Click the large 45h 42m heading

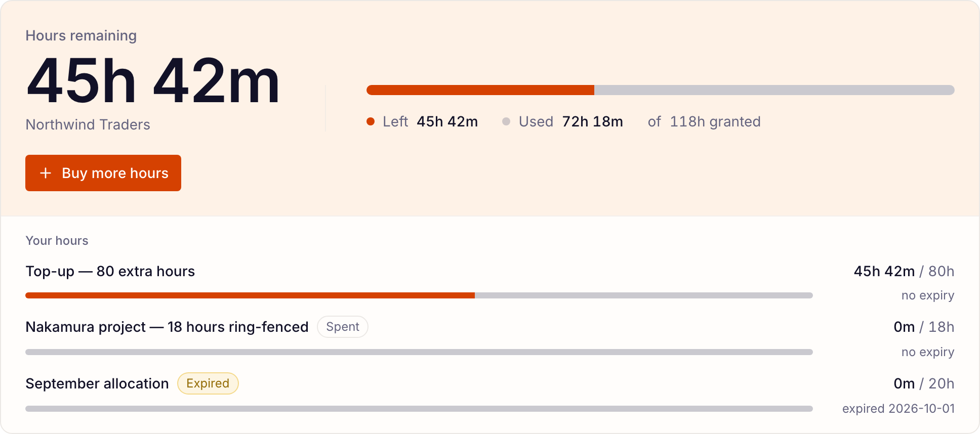(153, 81)
